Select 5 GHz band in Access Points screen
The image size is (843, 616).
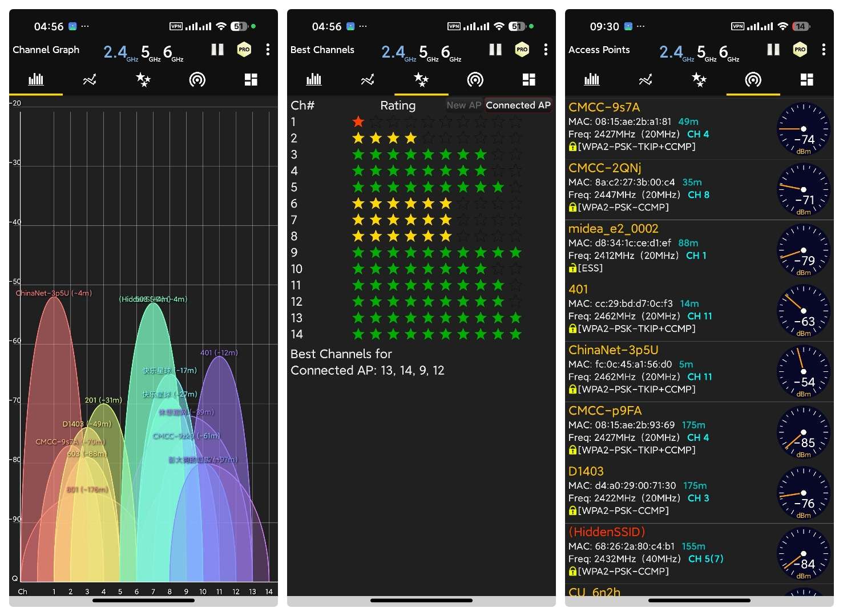coord(706,52)
